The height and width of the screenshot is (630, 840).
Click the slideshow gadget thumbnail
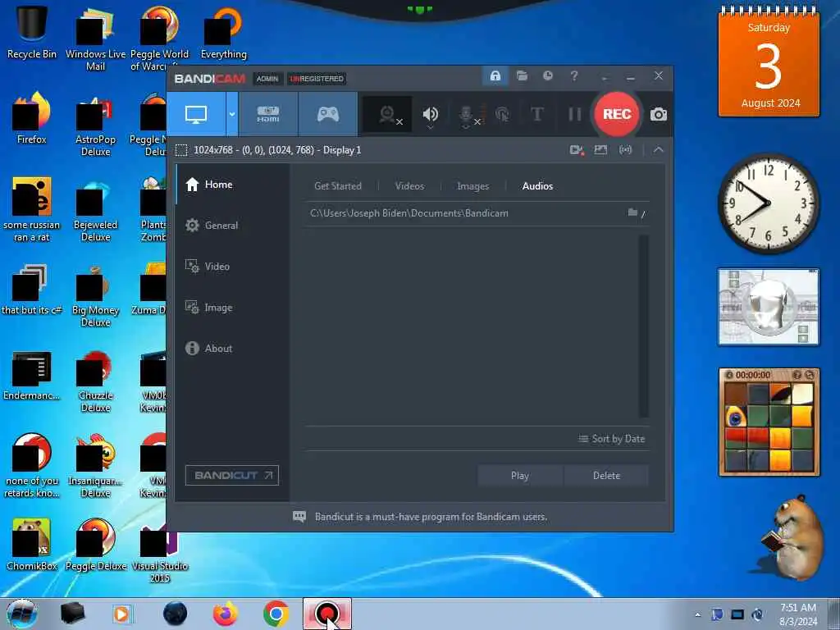pyautogui.click(x=769, y=307)
